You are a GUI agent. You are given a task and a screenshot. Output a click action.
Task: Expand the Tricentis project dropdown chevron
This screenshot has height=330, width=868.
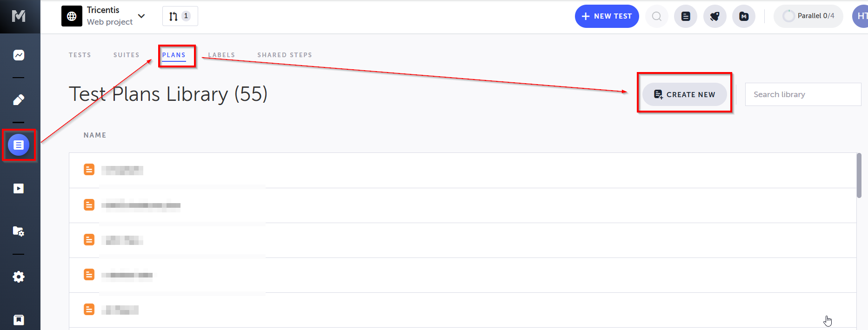point(141,16)
